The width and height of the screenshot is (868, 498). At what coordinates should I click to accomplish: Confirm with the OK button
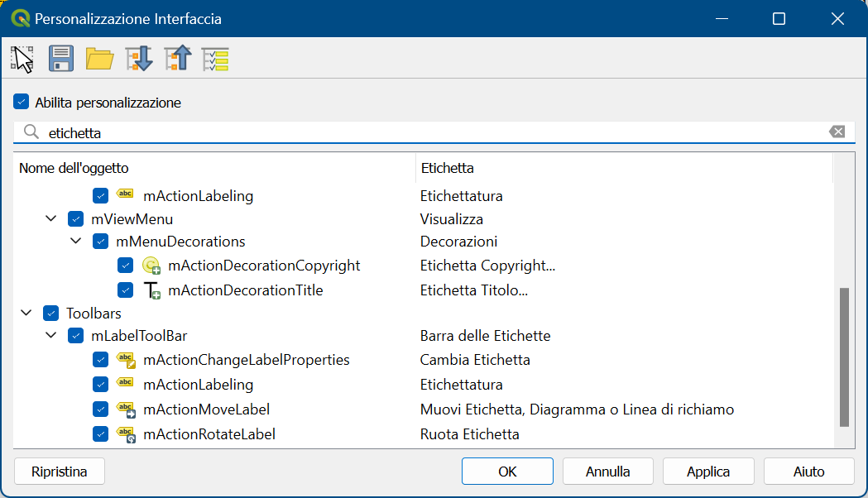click(507, 472)
